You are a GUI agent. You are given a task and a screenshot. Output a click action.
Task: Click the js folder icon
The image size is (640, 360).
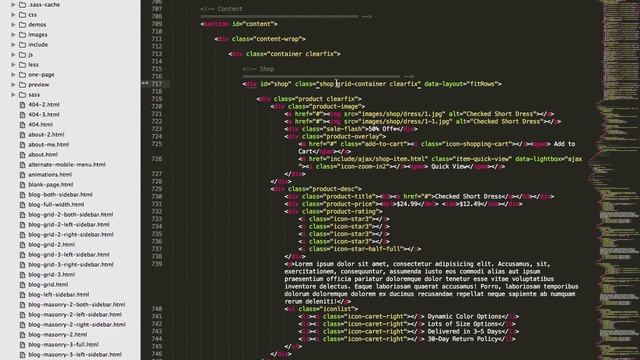click(x=23, y=54)
